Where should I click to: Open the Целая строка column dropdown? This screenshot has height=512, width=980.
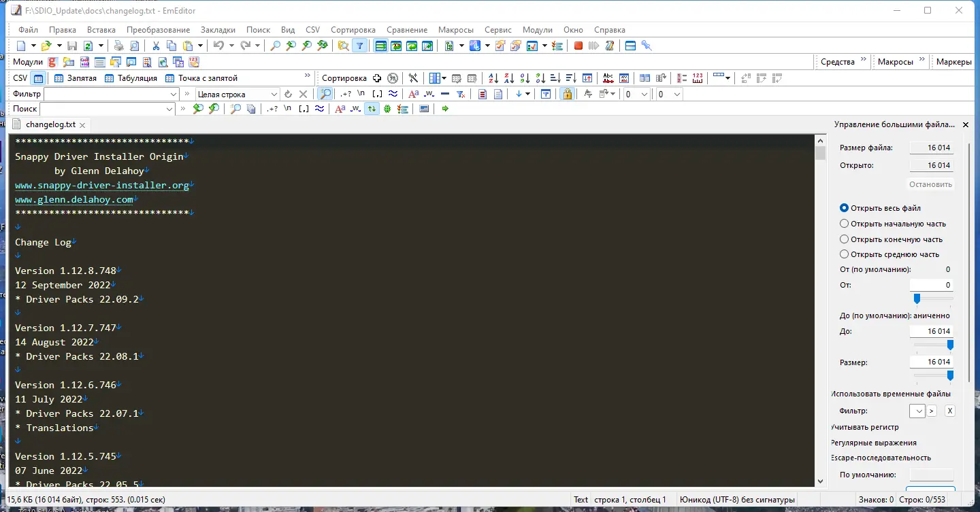274,94
